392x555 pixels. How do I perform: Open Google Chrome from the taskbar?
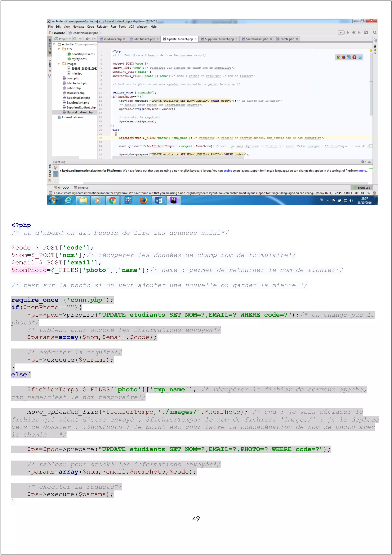(x=113, y=200)
